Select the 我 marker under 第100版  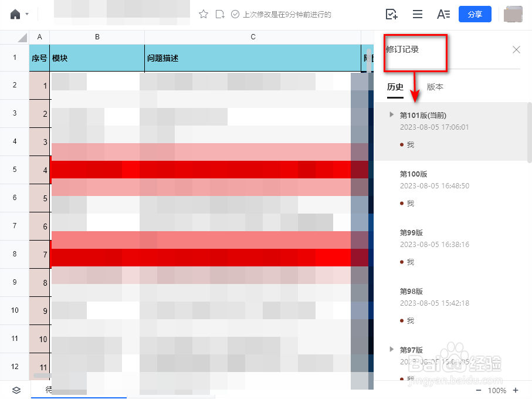pyautogui.click(x=409, y=203)
